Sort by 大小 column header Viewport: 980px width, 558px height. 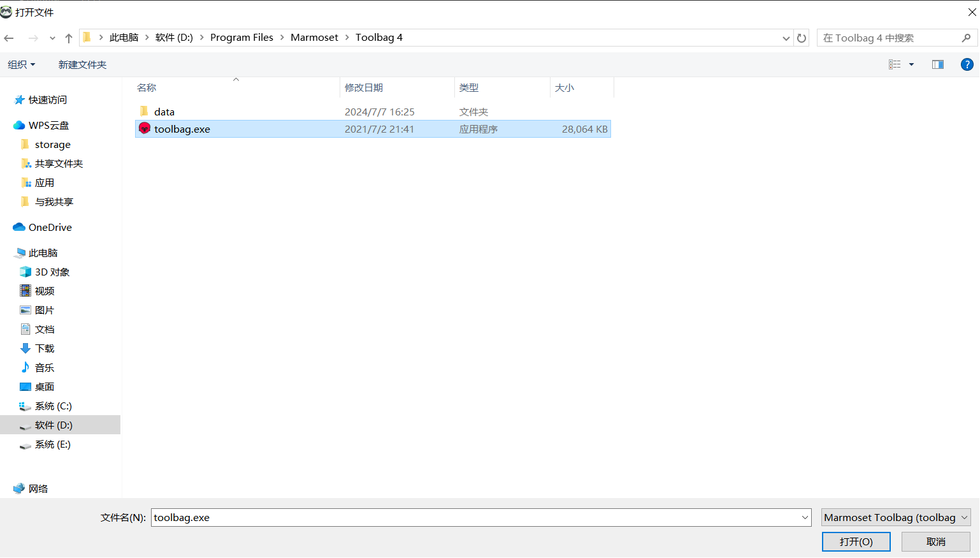(x=582, y=87)
